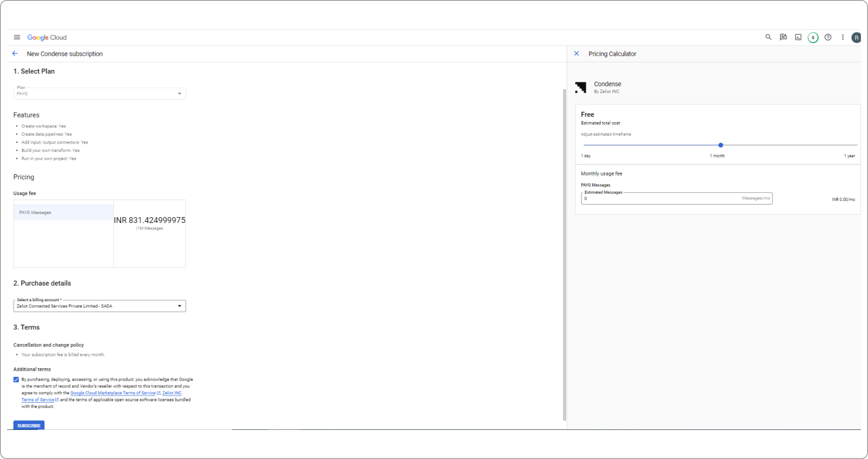Image resolution: width=868 pixels, height=459 pixels.
Task: Click the 'Pricing Calculator' panel title
Action: 612,53
